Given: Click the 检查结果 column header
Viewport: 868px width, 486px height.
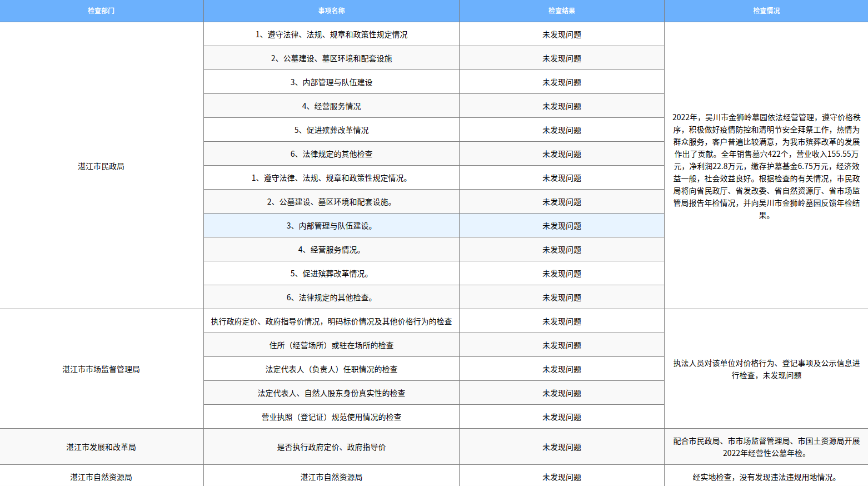Looking at the screenshot, I should [x=561, y=10].
